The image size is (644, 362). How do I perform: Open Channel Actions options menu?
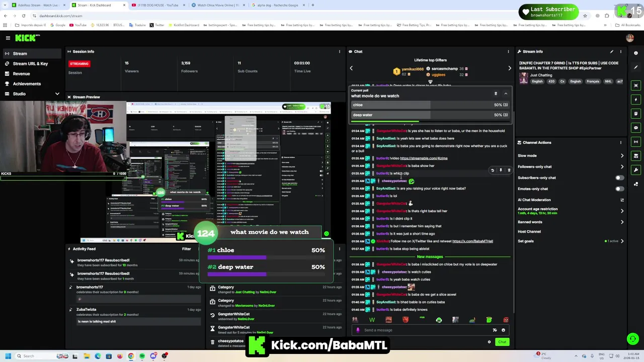tap(621, 142)
